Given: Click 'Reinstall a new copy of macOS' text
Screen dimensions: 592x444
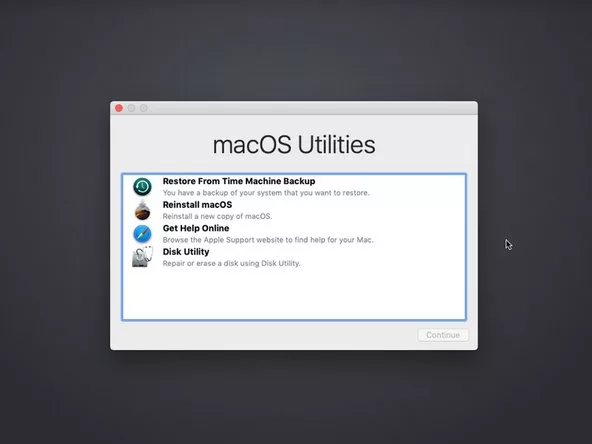Looking at the screenshot, I should coord(217,216).
